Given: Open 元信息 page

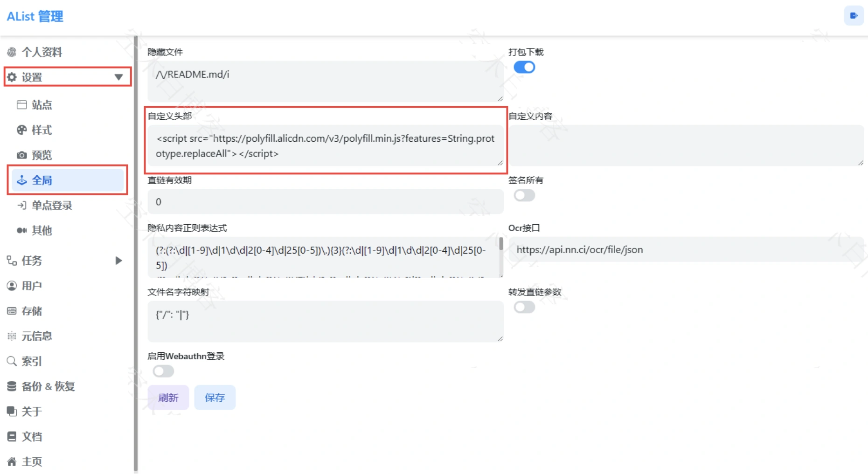Looking at the screenshot, I should pyautogui.click(x=66, y=336).
